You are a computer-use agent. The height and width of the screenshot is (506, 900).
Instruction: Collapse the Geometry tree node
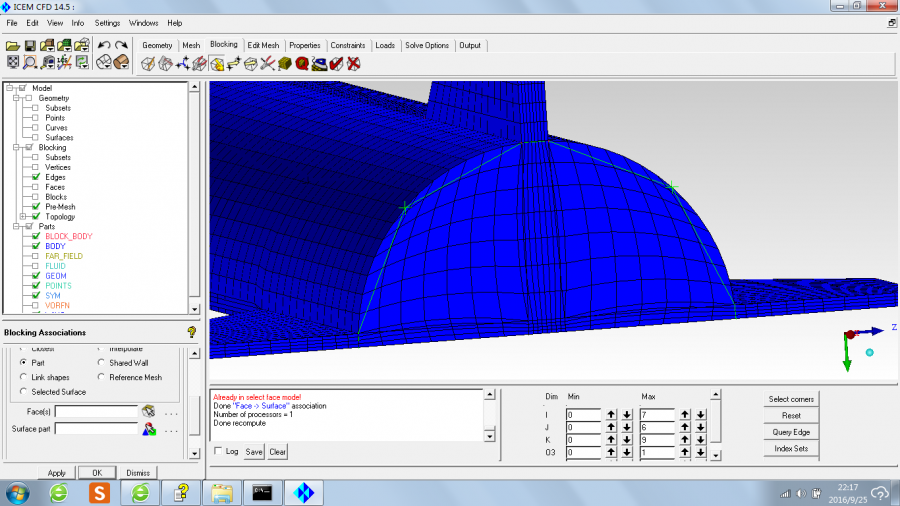[15, 98]
